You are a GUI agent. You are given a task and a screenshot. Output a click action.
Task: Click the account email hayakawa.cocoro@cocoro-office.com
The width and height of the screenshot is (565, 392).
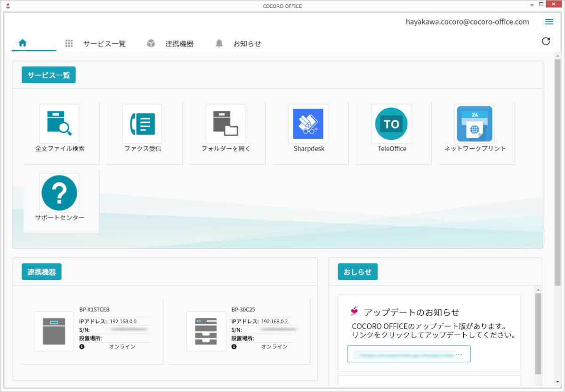(x=468, y=22)
